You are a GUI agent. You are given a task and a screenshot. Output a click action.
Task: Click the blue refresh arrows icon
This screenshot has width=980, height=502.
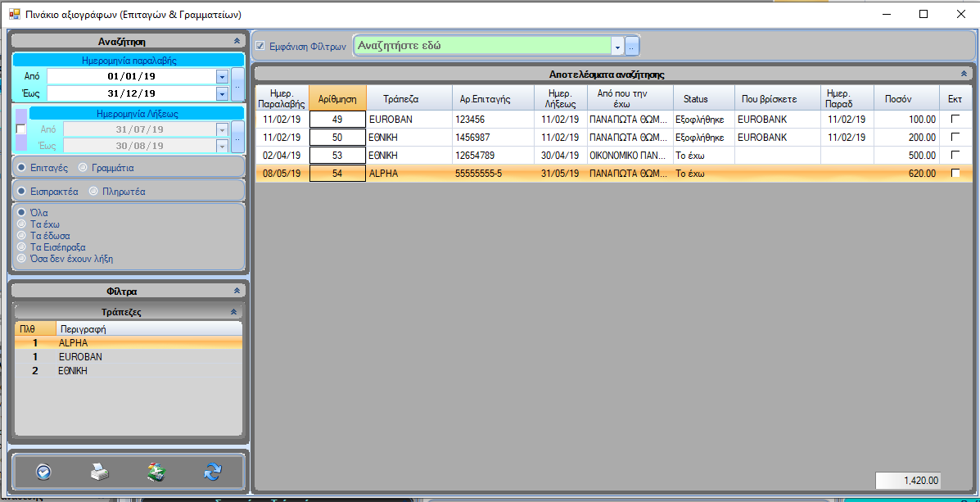213,472
